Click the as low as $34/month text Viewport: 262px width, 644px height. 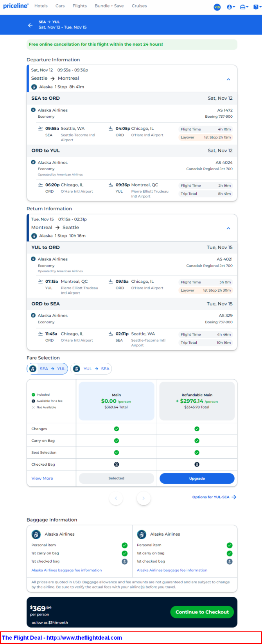click(50, 622)
